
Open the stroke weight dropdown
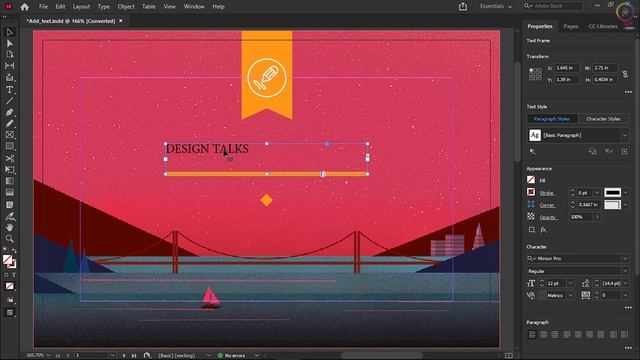[x=597, y=193]
